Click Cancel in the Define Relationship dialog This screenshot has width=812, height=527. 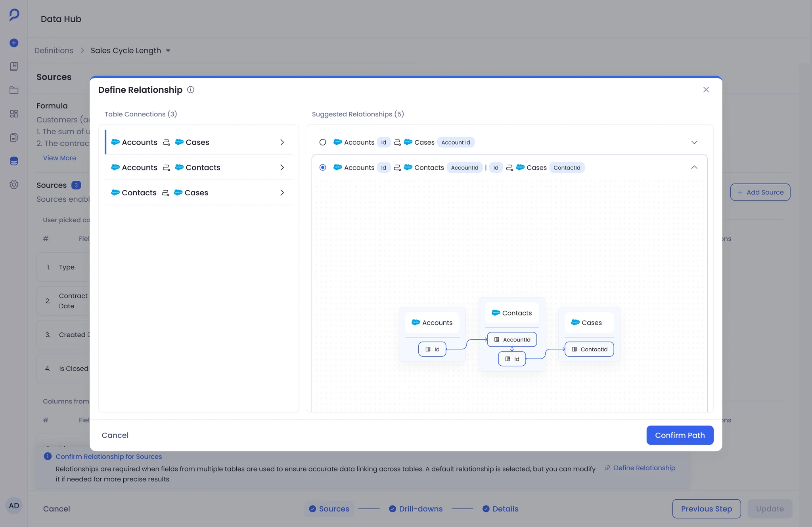point(115,435)
